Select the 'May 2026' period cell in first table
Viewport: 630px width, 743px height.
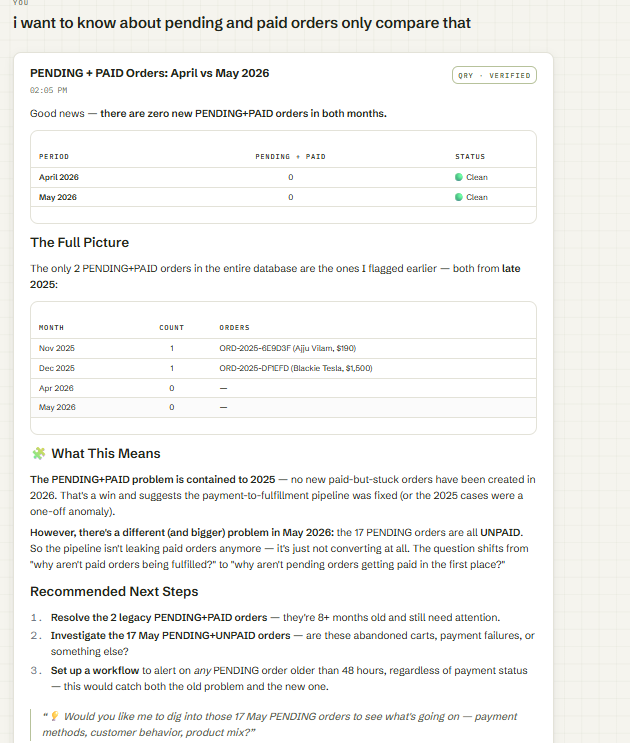(x=58, y=197)
